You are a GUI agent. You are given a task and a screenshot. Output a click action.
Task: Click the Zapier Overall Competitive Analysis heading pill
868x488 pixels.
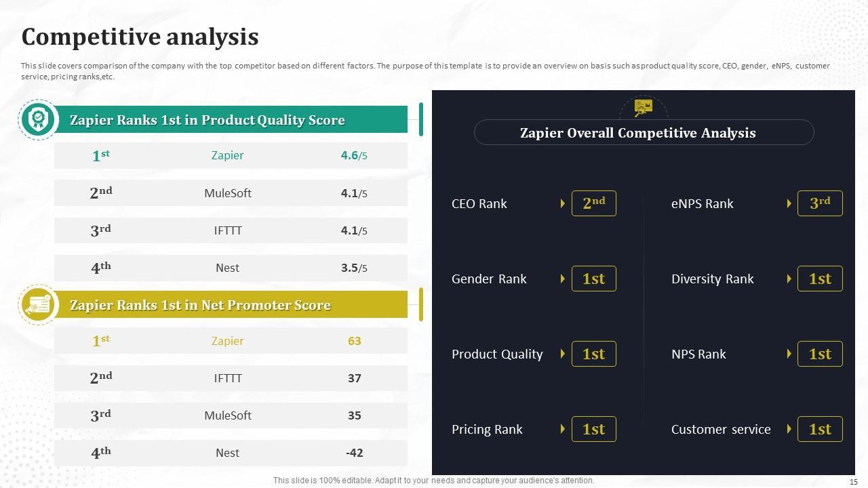coord(644,133)
